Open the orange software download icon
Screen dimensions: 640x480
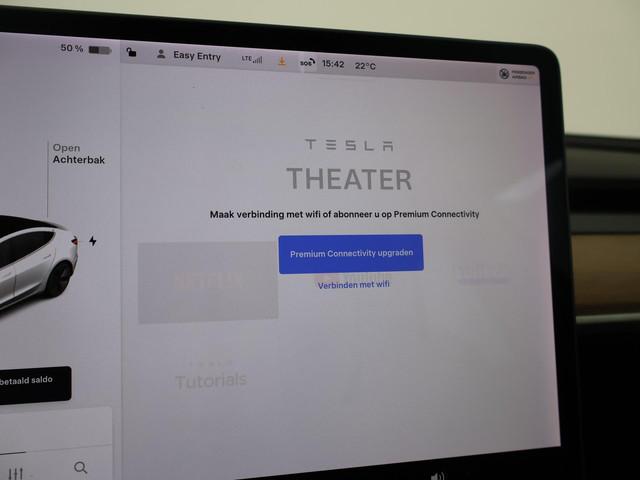click(x=282, y=62)
